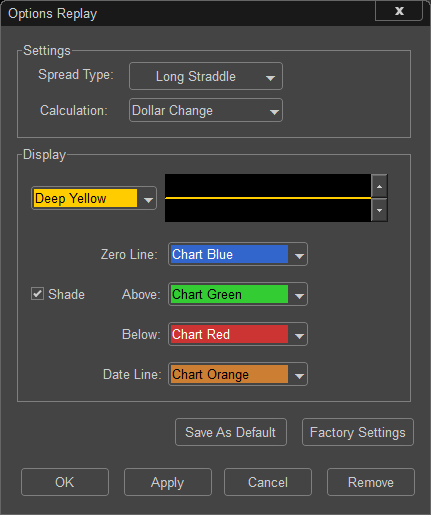Open the Calculation dropdown
This screenshot has height=515, width=431.
click(x=206, y=110)
